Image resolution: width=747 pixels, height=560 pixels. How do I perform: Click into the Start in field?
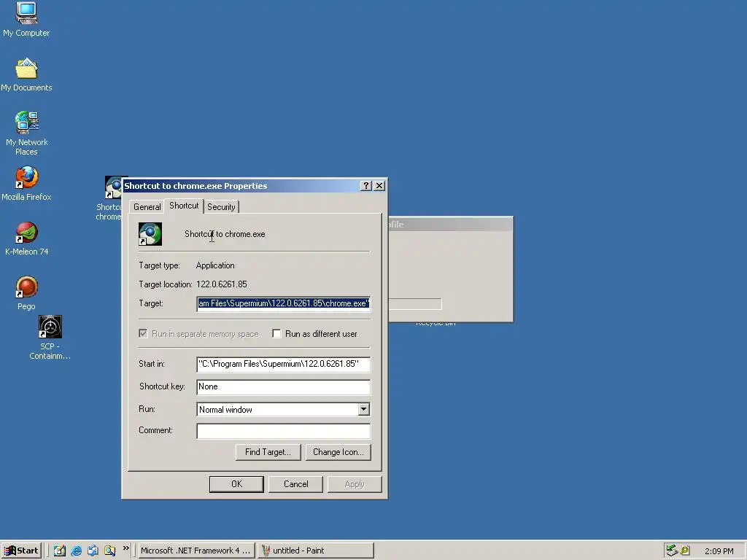pyautogui.click(x=284, y=364)
